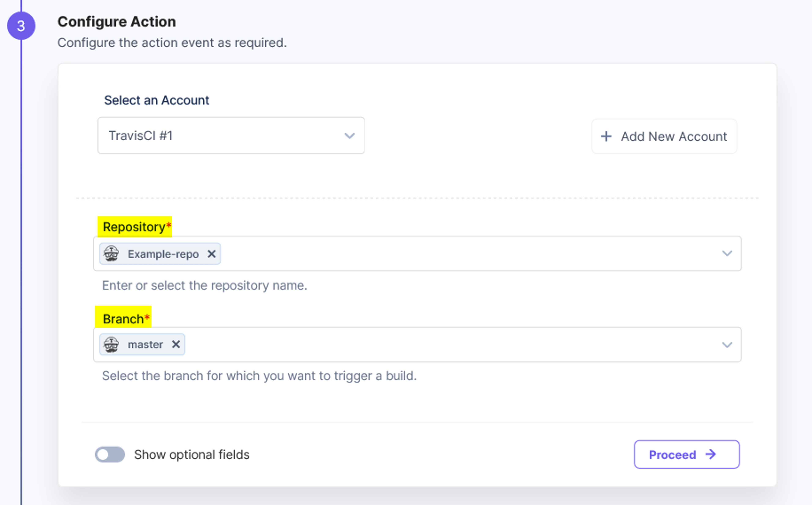
Task: Remove the master branch tag
Action: pyautogui.click(x=176, y=344)
